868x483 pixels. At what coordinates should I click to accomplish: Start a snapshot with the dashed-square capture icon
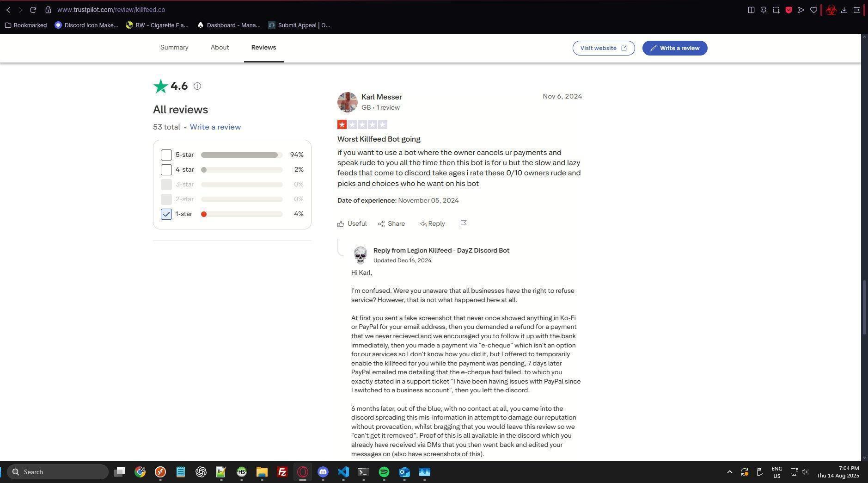[x=776, y=10]
